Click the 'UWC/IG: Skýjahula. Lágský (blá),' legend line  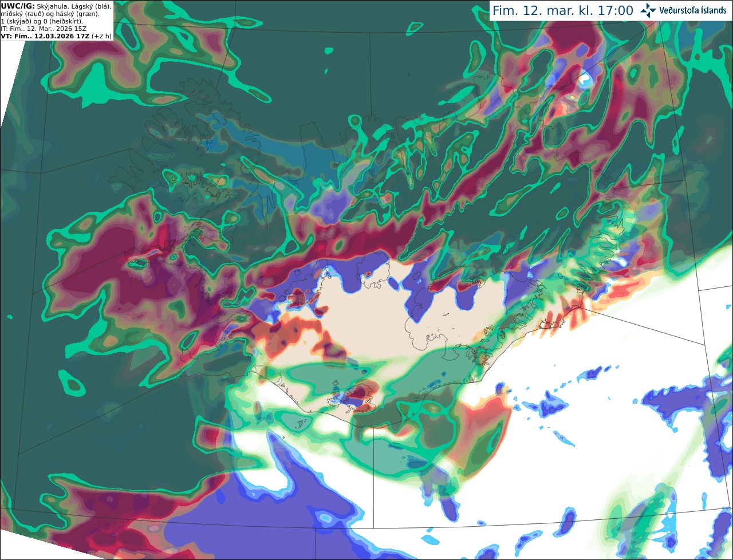coord(56,6)
